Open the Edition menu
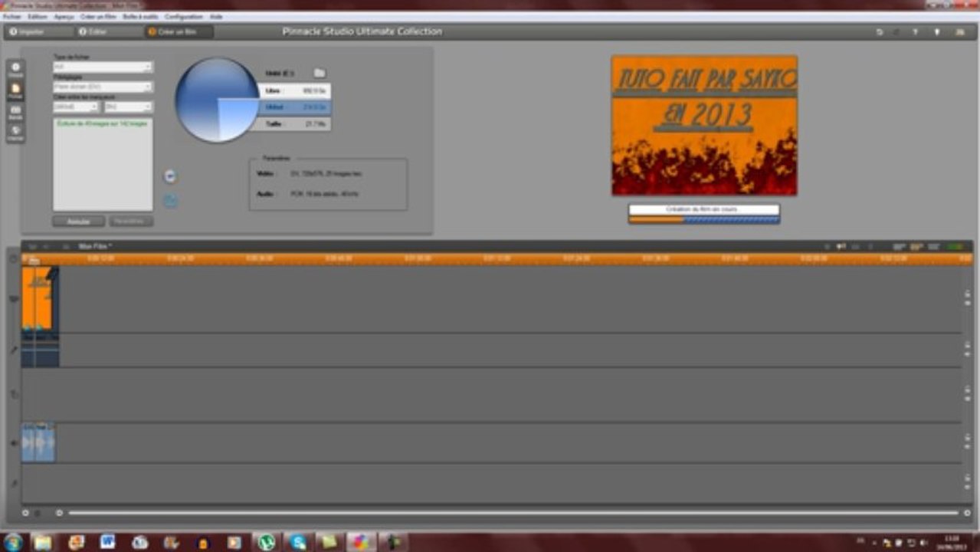980x552 pixels. click(x=37, y=16)
